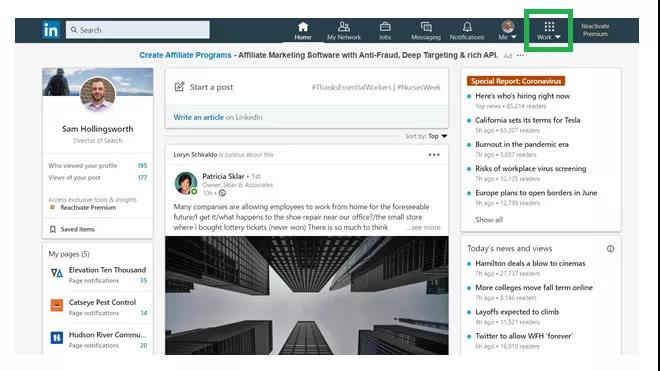
Task: Click the Search input field
Action: point(138,30)
